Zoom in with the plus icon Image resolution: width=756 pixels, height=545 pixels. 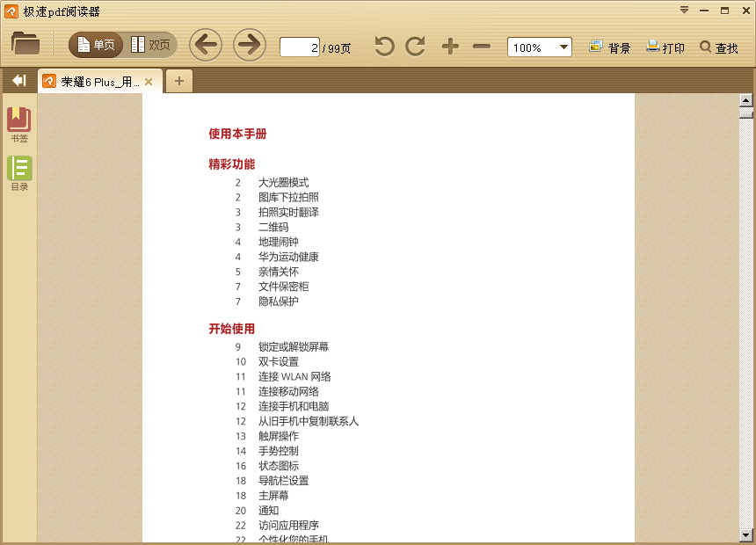449,47
